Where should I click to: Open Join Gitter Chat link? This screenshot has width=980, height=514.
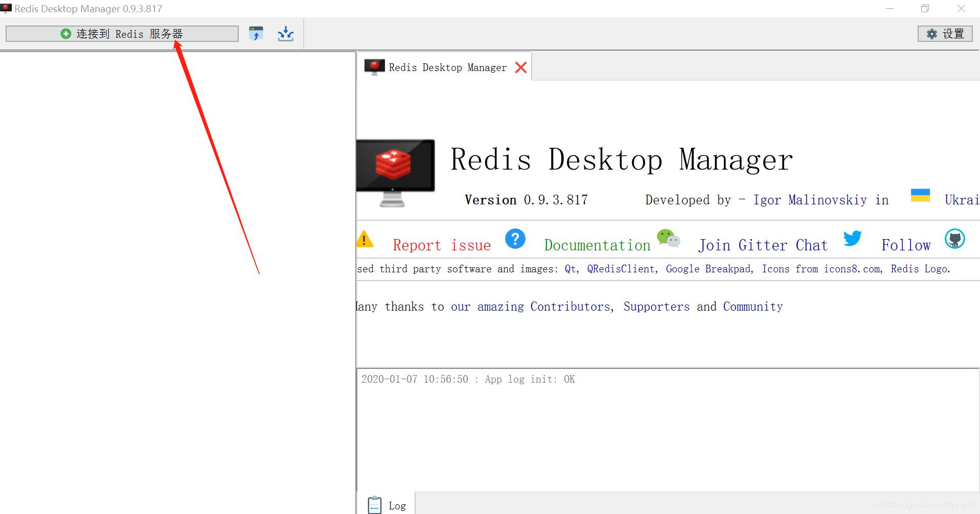(763, 245)
